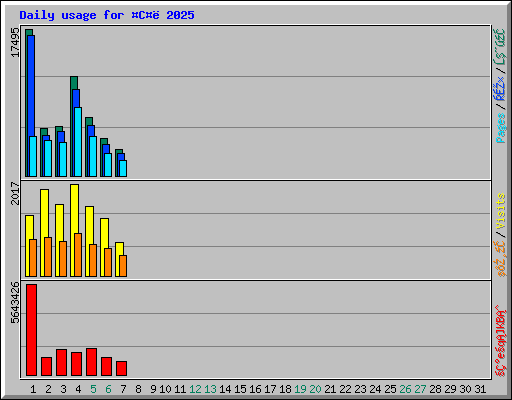Click the green day label 13

tap(210, 389)
